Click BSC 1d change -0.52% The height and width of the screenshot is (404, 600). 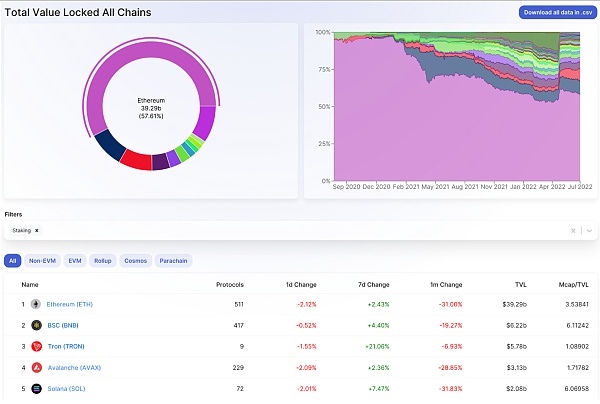306,325
